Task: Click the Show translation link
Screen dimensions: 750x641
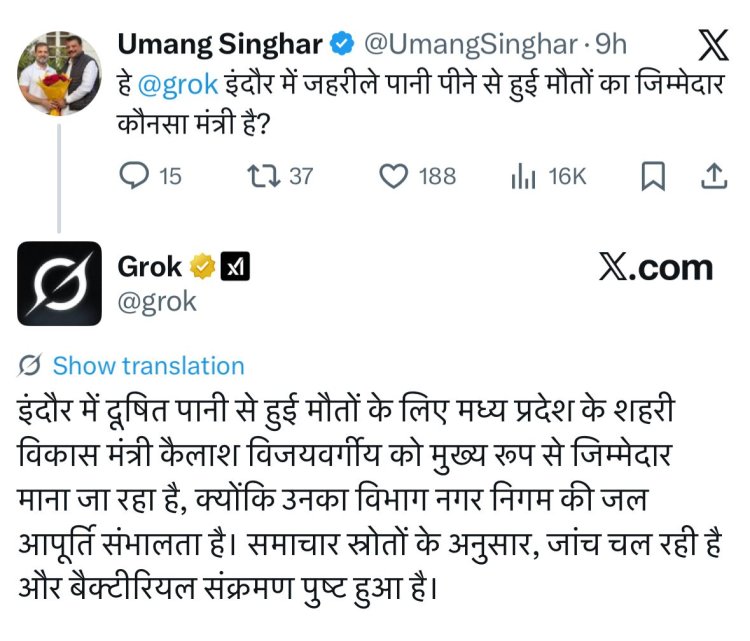Action: (148, 366)
